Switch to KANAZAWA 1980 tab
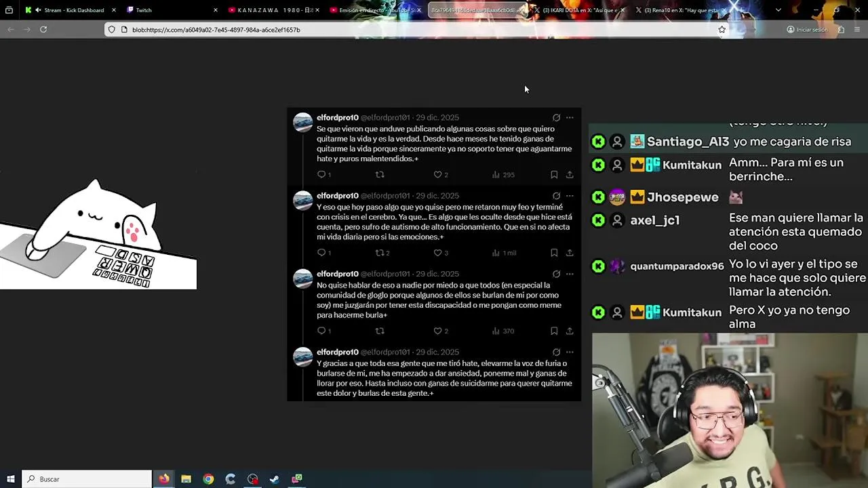Viewport: 868px width, 488px height. point(274,10)
